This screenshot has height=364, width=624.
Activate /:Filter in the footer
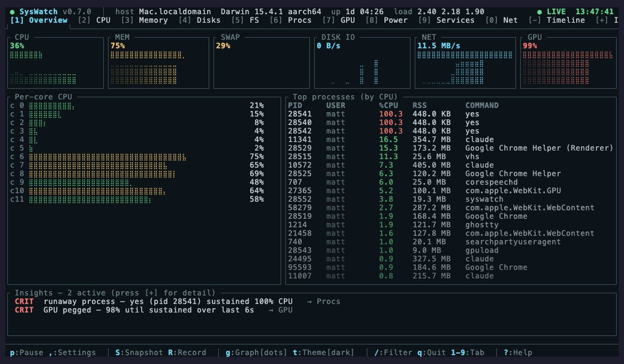(393, 353)
